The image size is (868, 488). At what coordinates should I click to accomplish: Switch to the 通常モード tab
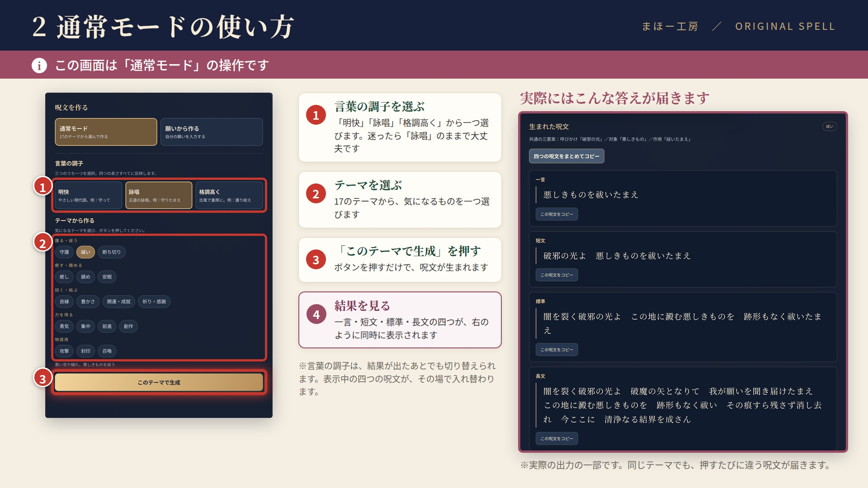click(x=106, y=132)
